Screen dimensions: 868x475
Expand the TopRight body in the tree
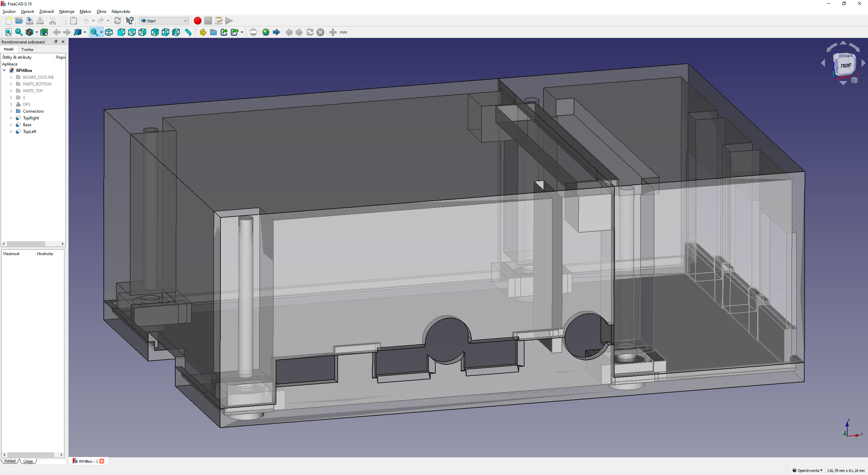point(11,118)
